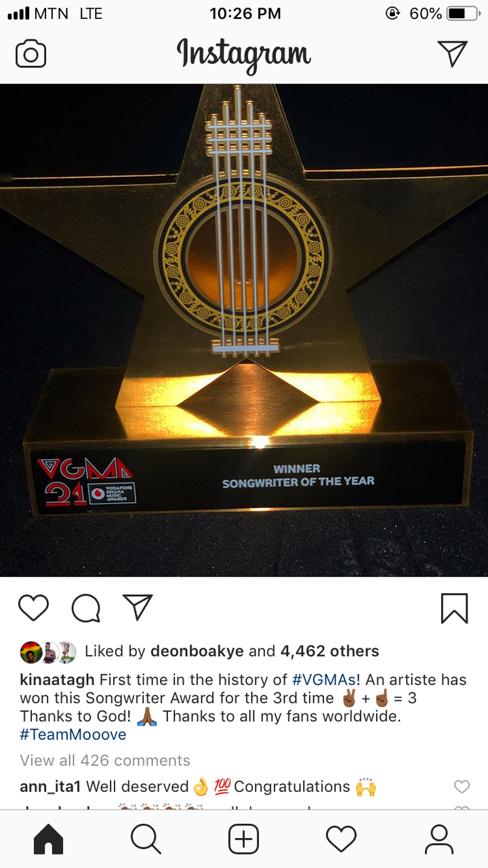Screen dimensions: 488x868
Task: Open direct messages paper plane in header
Action: 452,54
